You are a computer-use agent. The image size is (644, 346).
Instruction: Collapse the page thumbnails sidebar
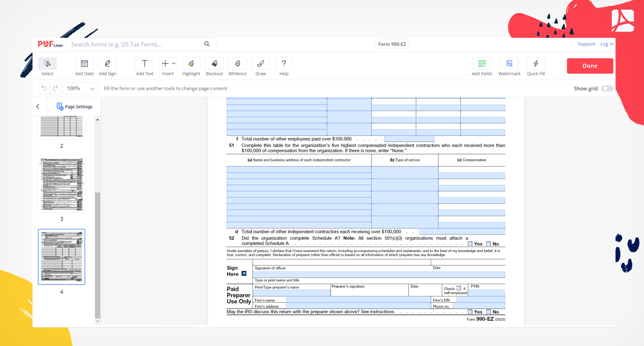click(x=38, y=107)
